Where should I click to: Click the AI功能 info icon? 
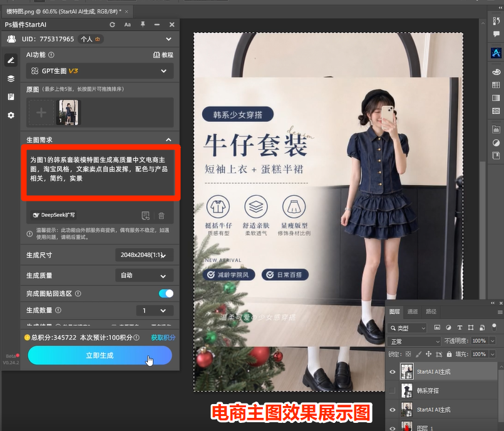[51, 55]
